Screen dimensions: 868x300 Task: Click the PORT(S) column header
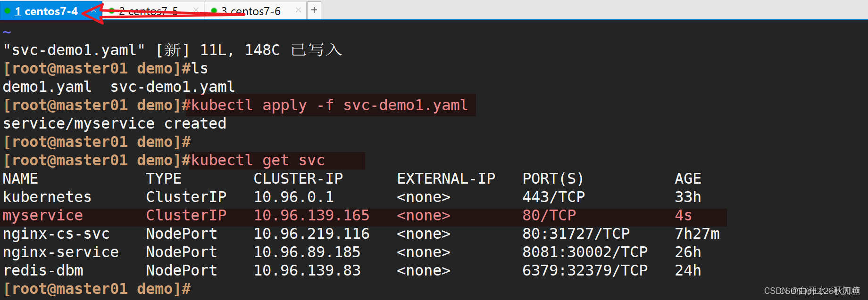point(553,179)
